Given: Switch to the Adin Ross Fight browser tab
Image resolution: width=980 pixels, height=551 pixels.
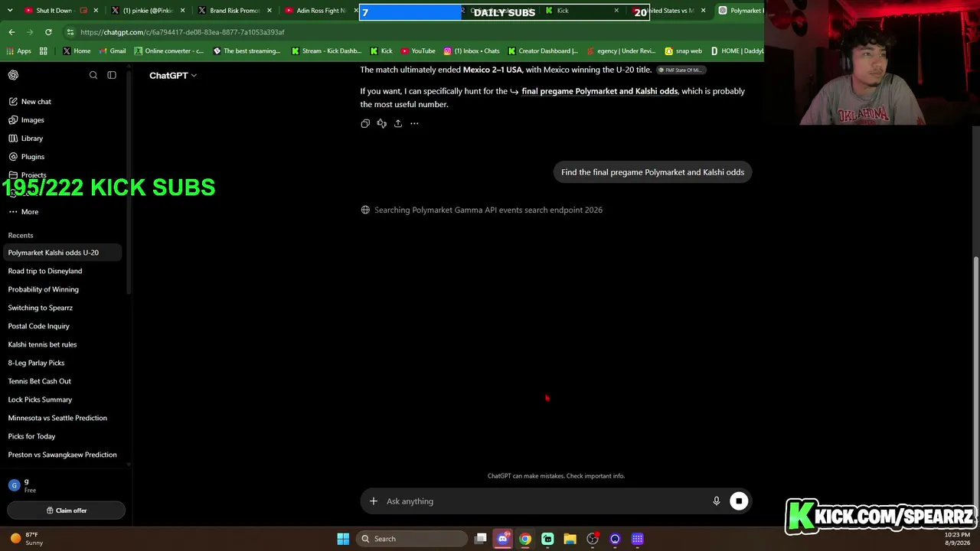Looking at the screenshot, I should click(319, 11).
